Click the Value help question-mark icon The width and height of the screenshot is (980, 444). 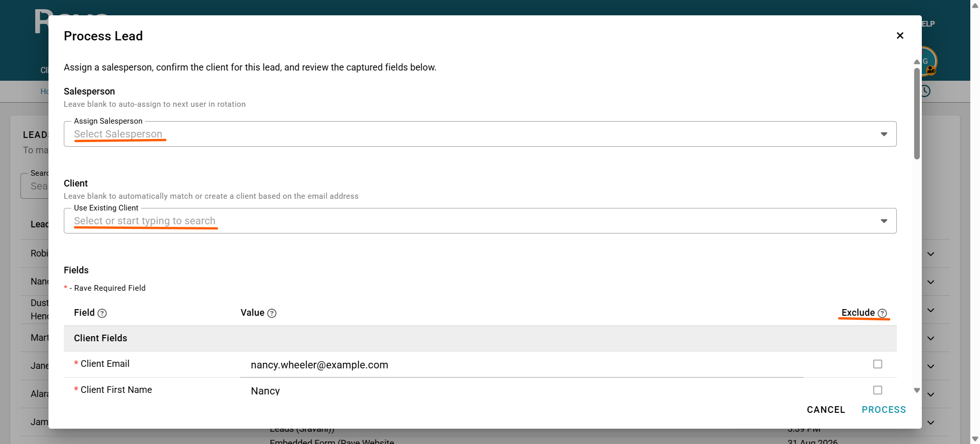272,313
